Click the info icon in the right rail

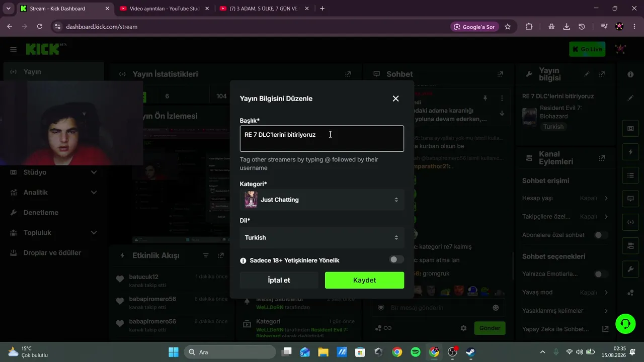click(x=630, y=74)
